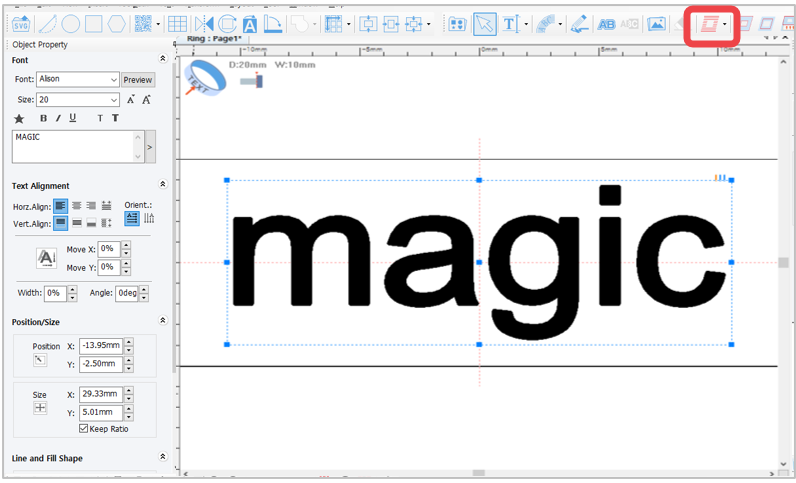Viewport: 796px width, 483px height.
Task: Select the circle shape tool
Action: click(71, 24)
